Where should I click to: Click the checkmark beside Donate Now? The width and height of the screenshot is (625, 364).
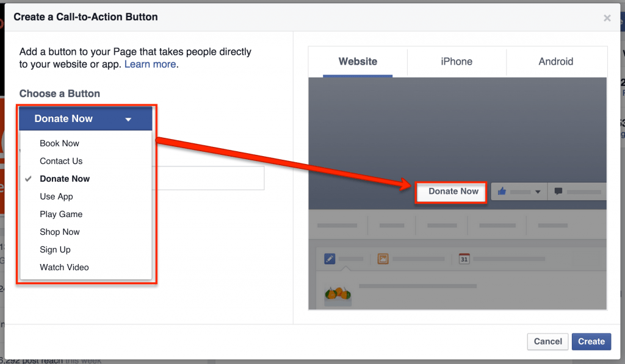[x=29, y=179]
